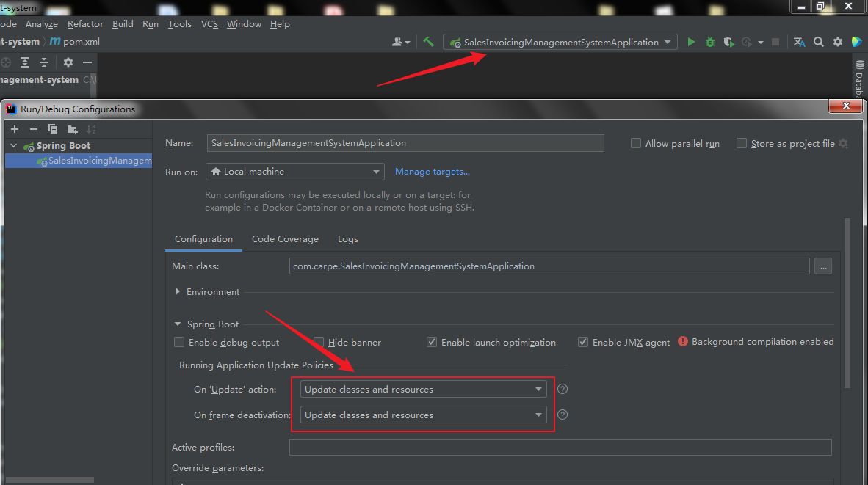The height and width of the screenshot is (485, 868).
Task: Click the collapse all icon in the Project panel
Action: 44,62
